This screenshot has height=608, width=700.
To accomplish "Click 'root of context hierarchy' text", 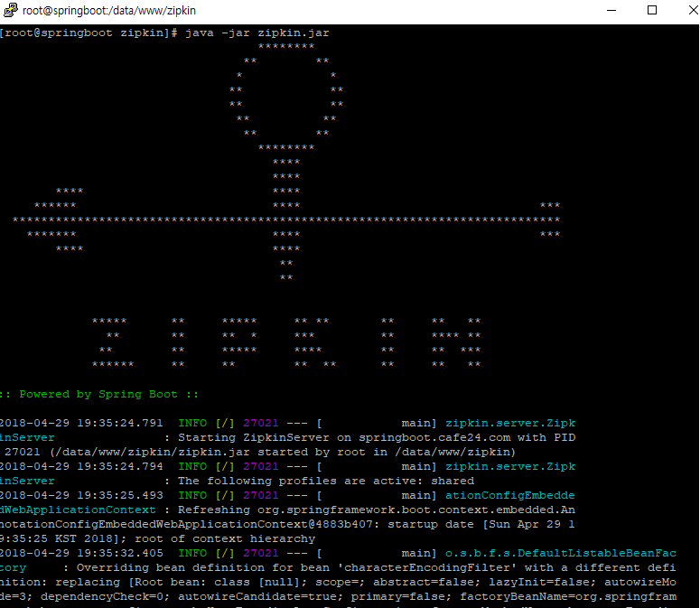I will pos(225,538).
